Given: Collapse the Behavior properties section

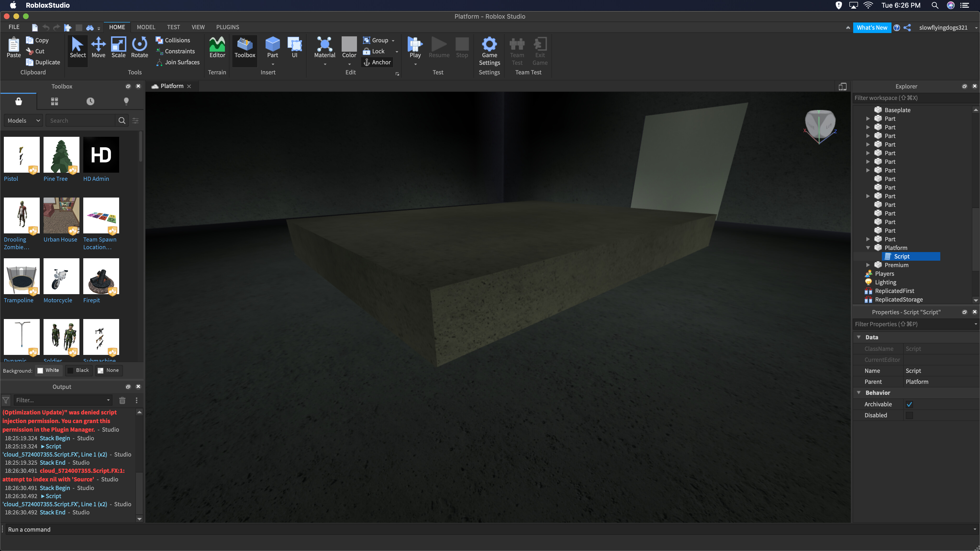Looking at the screenshot, I should pos(859,392).
